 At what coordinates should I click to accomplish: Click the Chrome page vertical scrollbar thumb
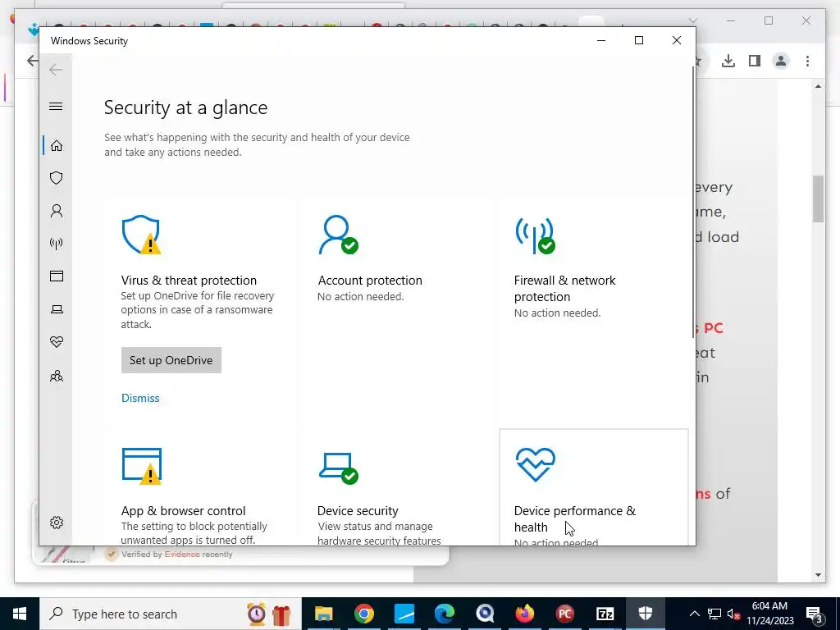pyautogui.click(x=818, y=199)
